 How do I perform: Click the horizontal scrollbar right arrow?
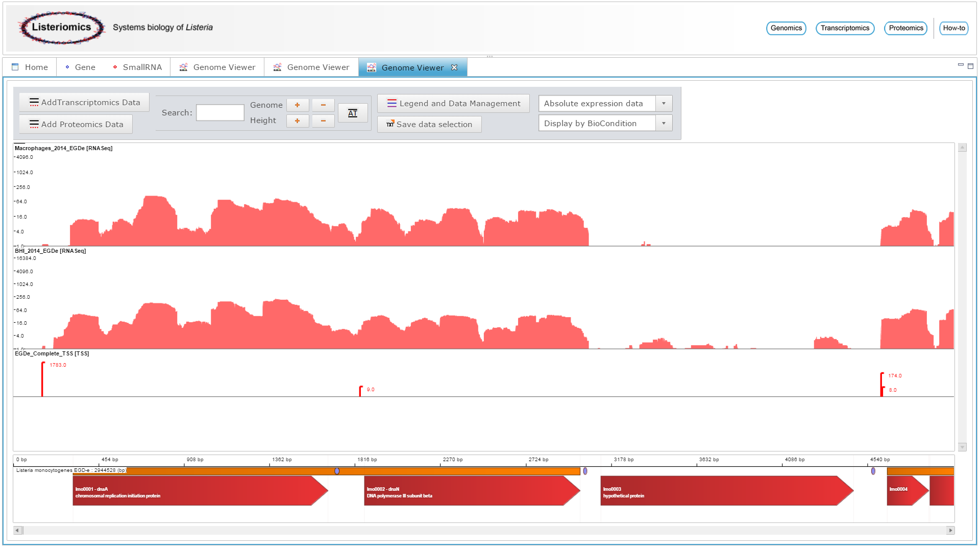(950, 531)
